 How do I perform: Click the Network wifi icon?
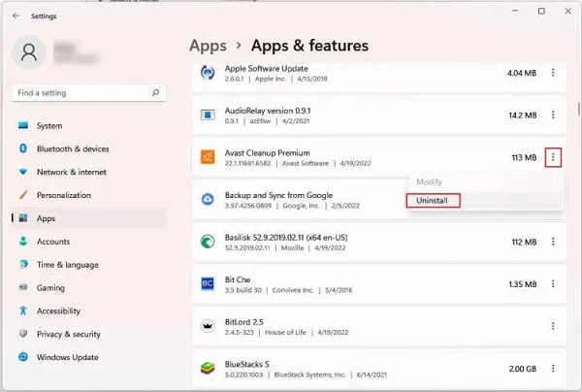pyautogui.click(x=23, y=172)
